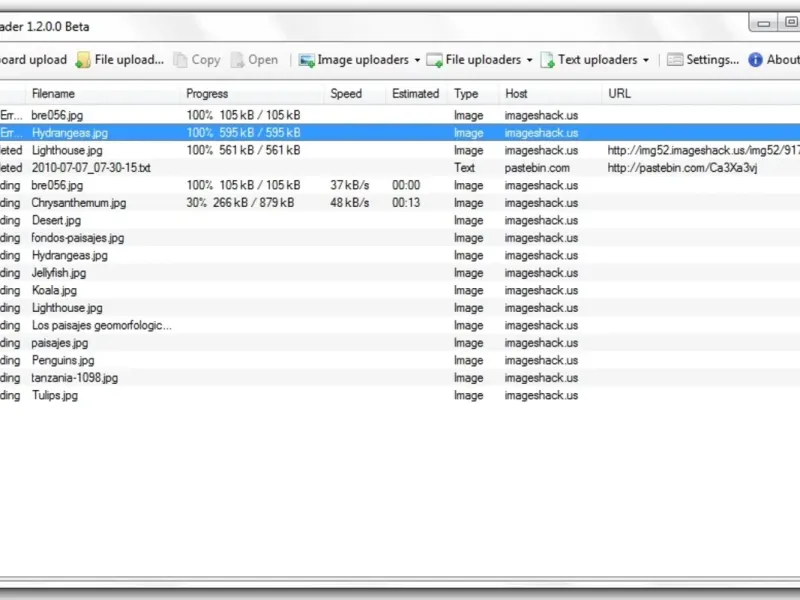This screenshot has height=600, width=800.
Task: Click the 00:13 estimated time cell
Action: pyautogui.click(x=406, y=203)
